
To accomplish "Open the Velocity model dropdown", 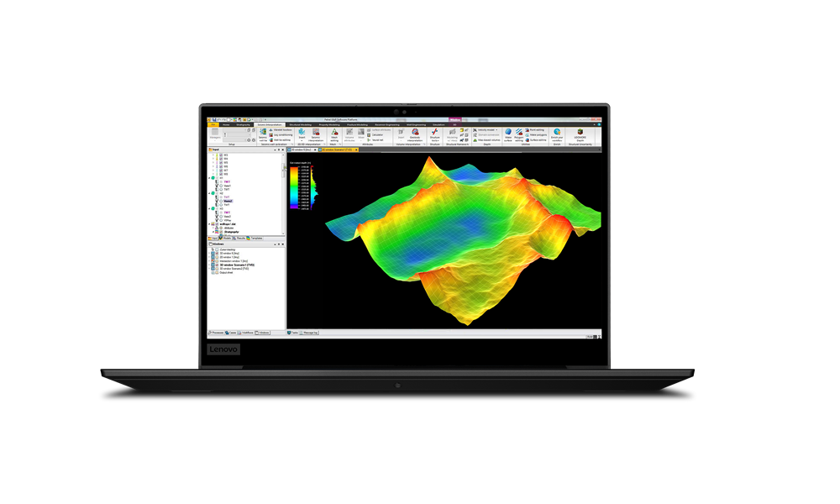I will [x=486, y=129].
